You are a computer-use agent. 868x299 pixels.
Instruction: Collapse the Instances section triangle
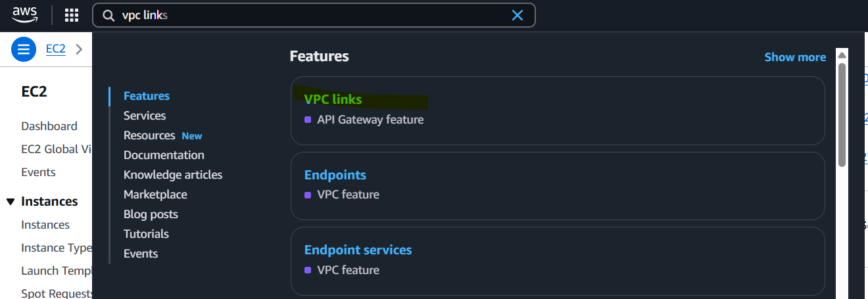coord(11,202)
